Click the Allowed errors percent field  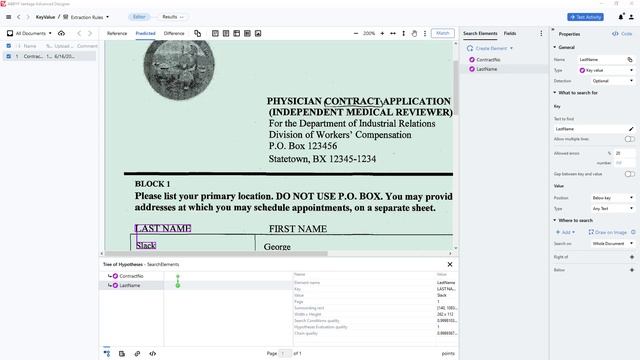click(x=625, y=153)
